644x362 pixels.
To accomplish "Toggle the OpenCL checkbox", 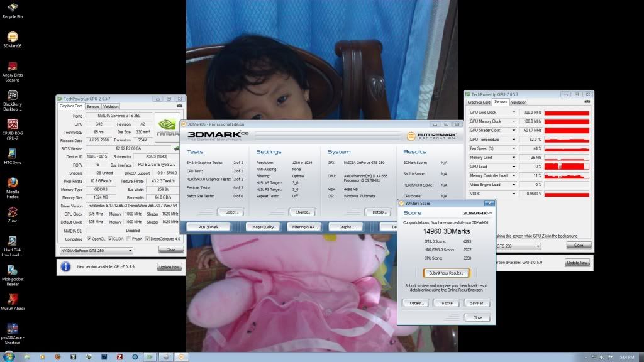I will [x=89, y=239].
